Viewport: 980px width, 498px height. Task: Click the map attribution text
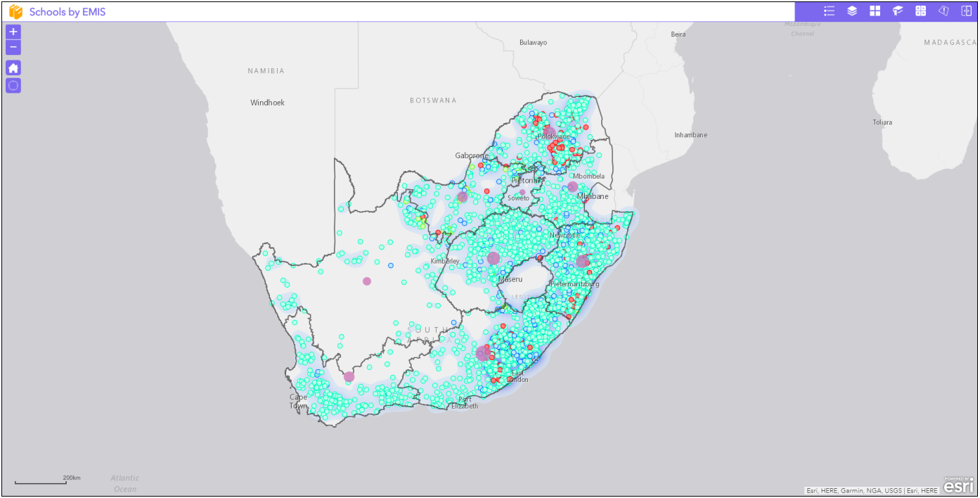click(x=872, y=490)
